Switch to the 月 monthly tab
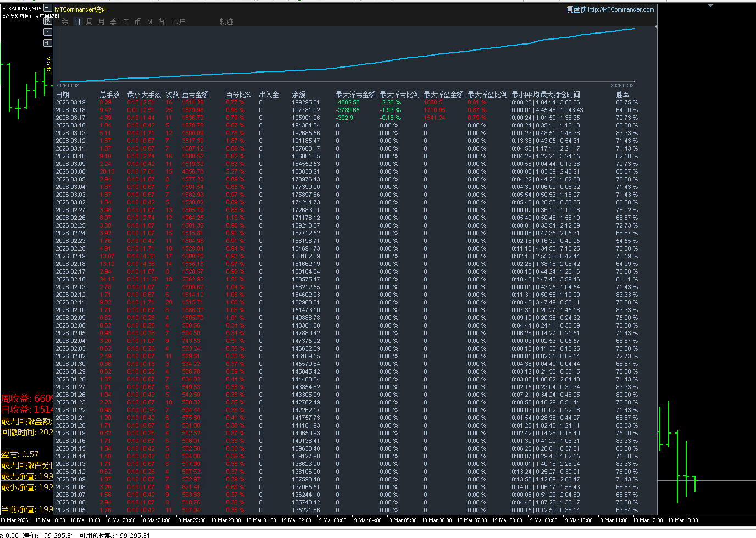Screen dimensions: 756x538 tap(102, 21)
